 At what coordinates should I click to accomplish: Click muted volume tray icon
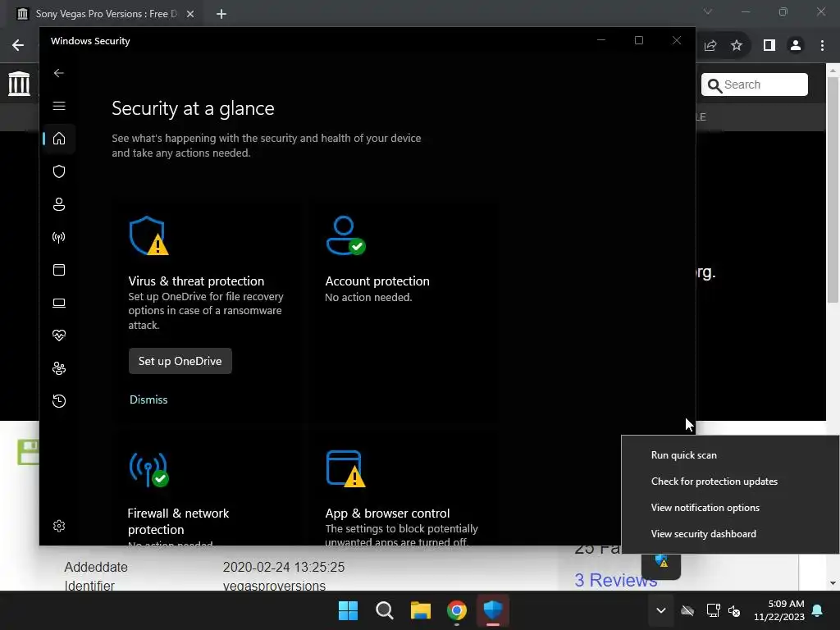(734, 610)
